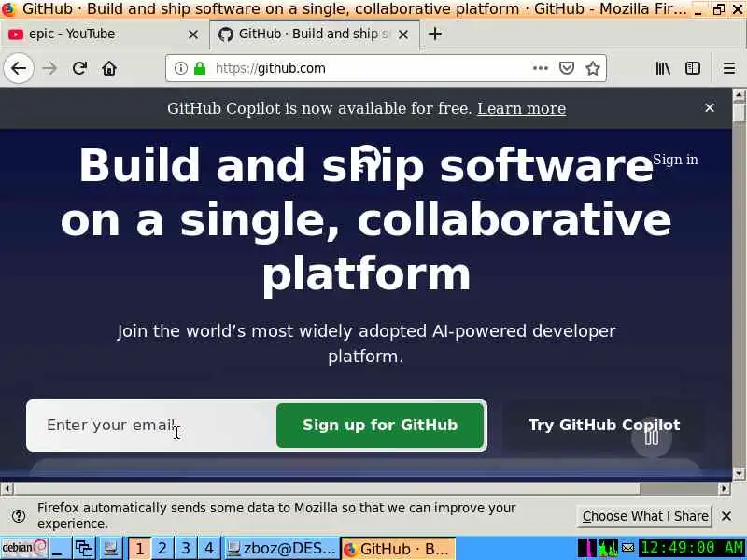Click the vertical scrollbar up arrow
Viewport: 747px width, 560px height.
[x=739, y=95]
